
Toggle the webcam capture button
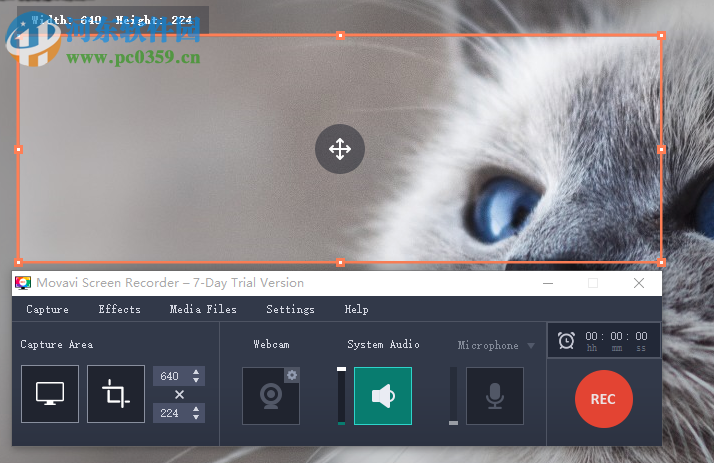coord(271,396)
